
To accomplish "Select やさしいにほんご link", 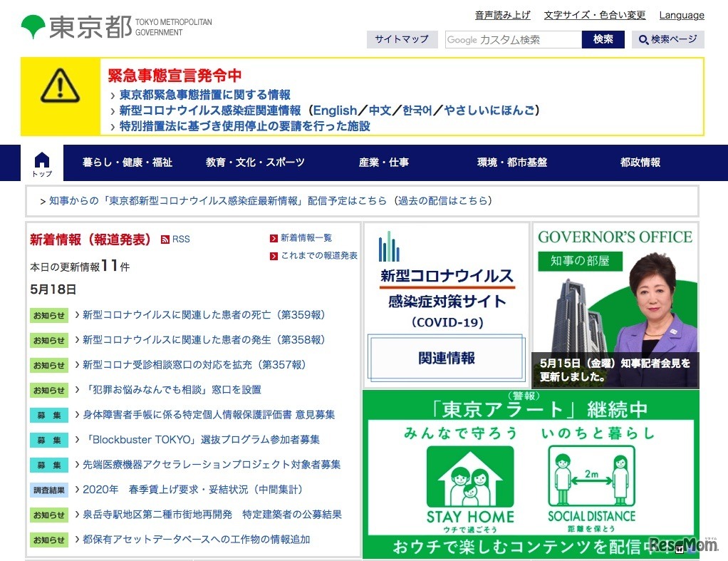I will 489,110.
